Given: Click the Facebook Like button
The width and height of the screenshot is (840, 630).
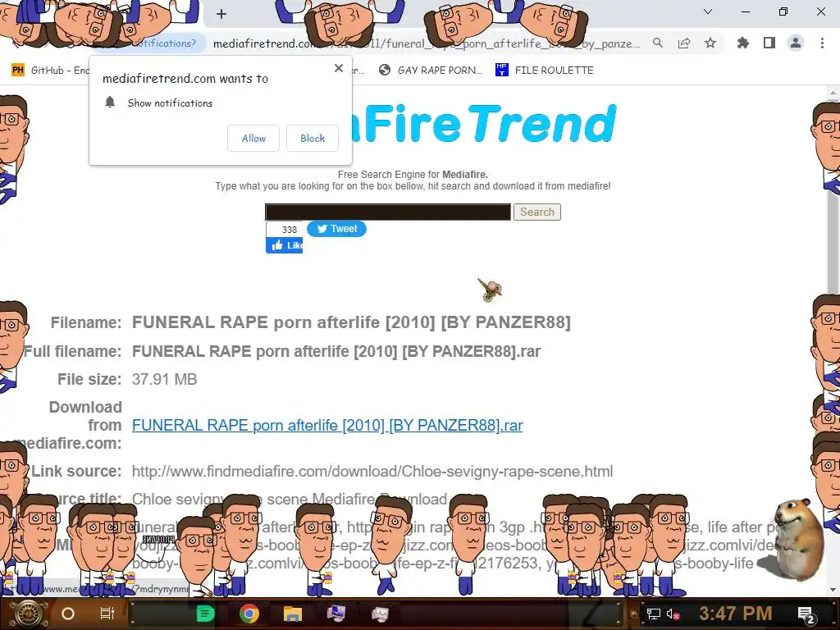Looking at the screenshot, I should point(285,245).
